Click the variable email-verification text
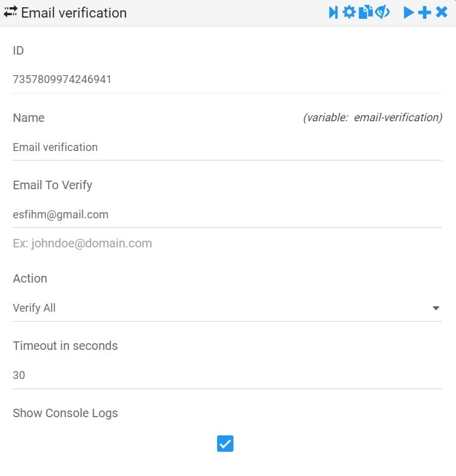The width and height of the screenshot is (456, 476). pyautogui.click(x=372, y=118)
